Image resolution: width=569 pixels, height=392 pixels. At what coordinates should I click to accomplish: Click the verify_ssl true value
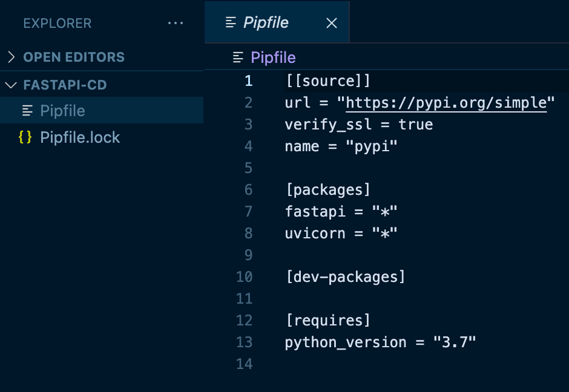point(415,125)
